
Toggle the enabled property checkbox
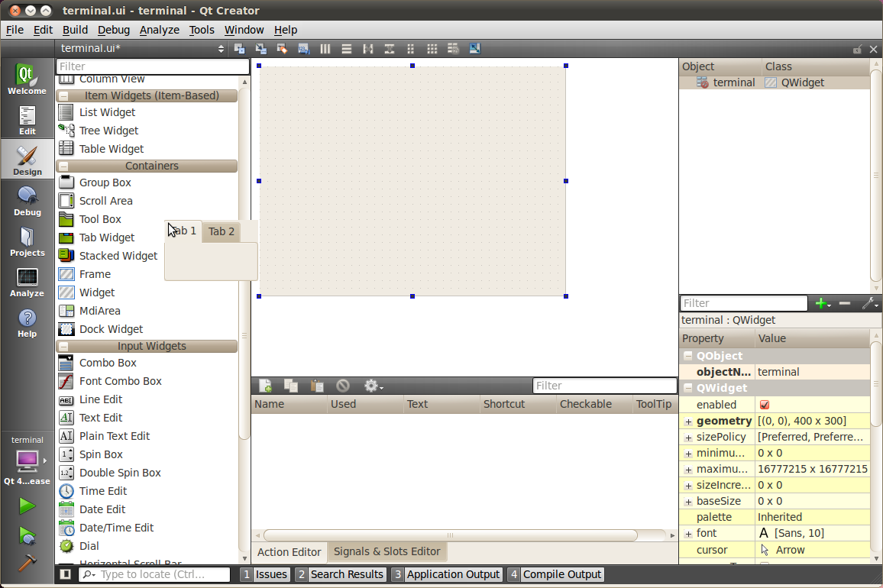(765, 405)
